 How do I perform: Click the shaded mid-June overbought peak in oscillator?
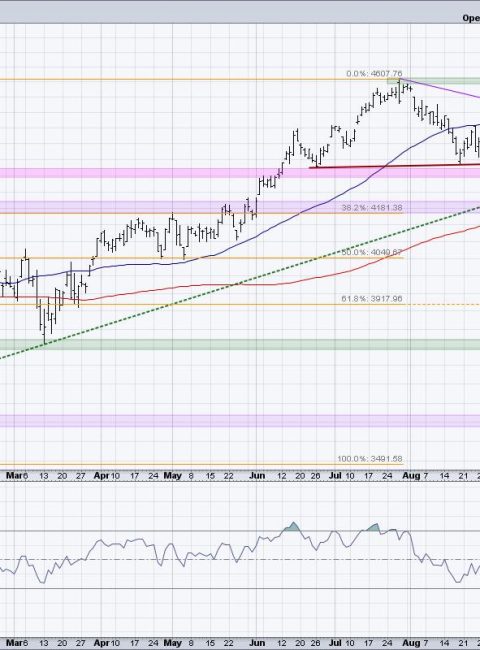(x=292, y=527)
